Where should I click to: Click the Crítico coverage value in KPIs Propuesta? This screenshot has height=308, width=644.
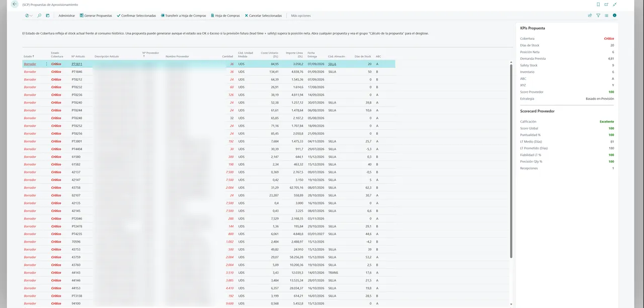pos(609,38)
